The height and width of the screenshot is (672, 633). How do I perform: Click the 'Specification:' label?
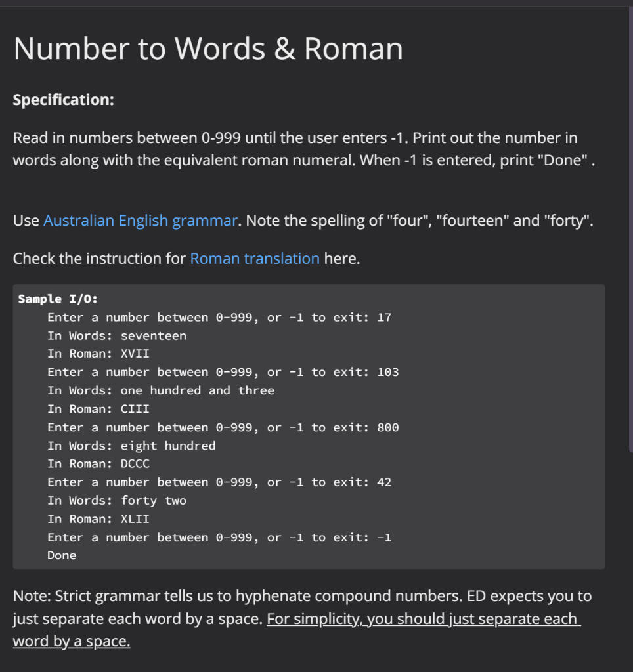[x=64, y=100]
